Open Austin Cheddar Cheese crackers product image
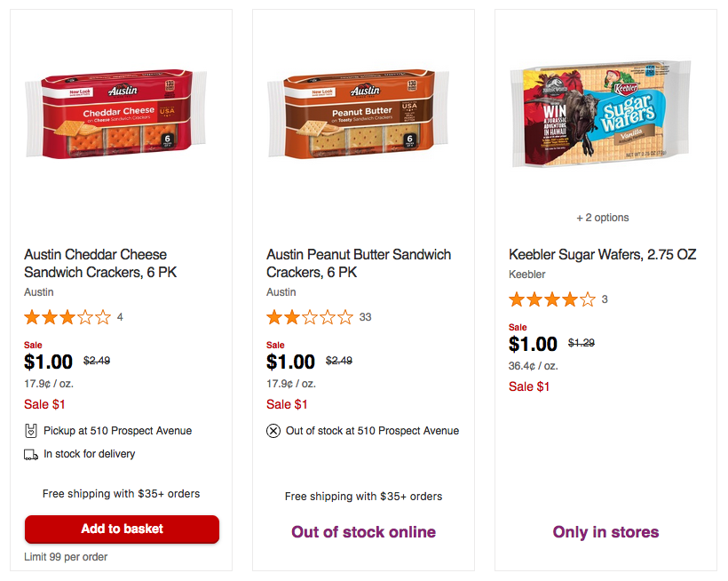Screen dimensions: 728x581 [x=115, y=115]
